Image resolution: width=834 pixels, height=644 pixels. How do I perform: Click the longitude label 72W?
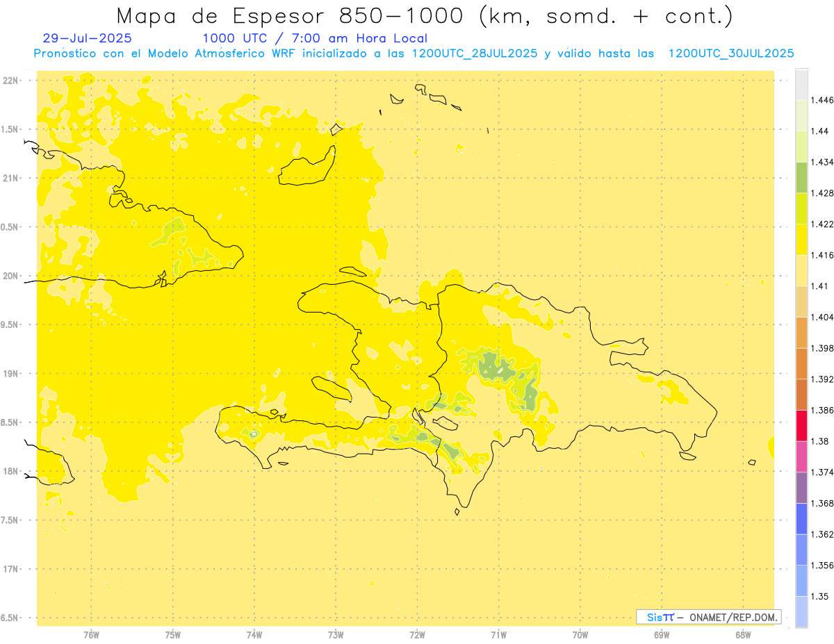pyautogui.click(x=417, y=635)
